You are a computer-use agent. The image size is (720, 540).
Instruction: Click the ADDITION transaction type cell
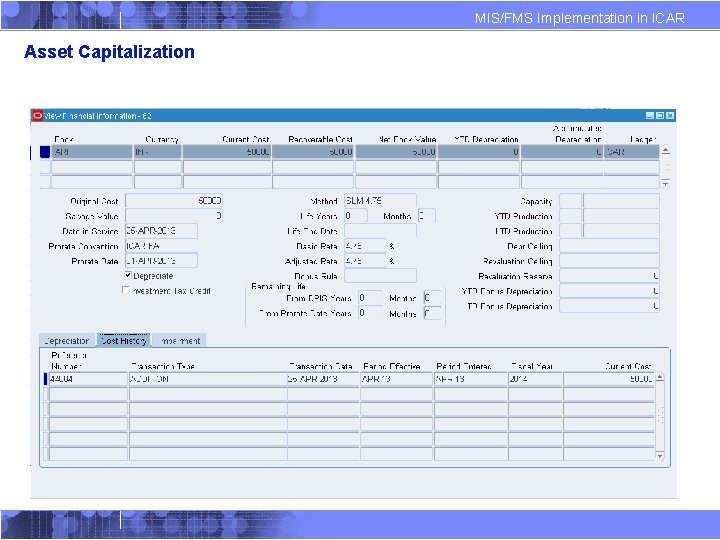(208, 379)
